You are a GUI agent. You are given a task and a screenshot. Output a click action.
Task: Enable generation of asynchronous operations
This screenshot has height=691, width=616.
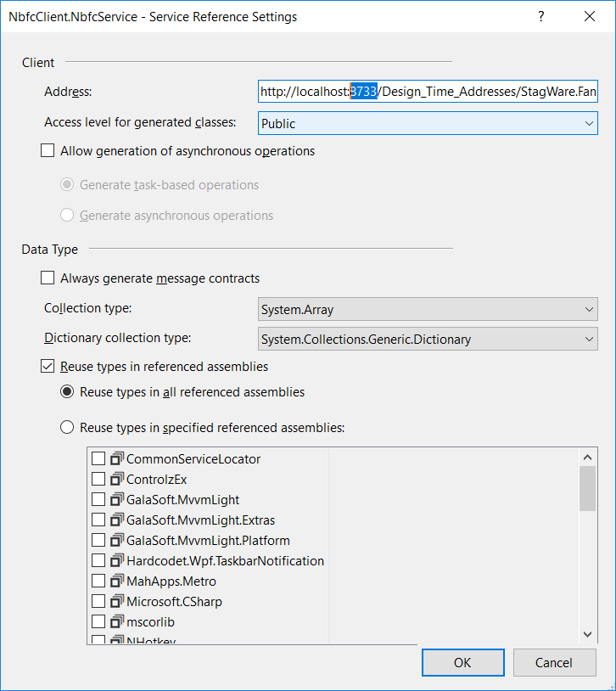47,150
